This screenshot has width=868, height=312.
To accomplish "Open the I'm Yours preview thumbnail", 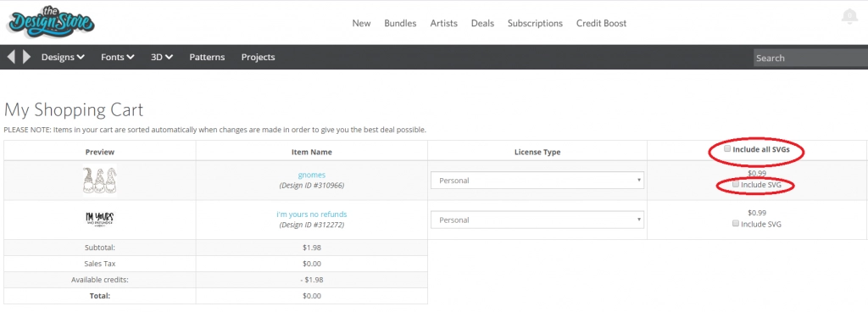I will pyautogui.click(x=100, y=220).
